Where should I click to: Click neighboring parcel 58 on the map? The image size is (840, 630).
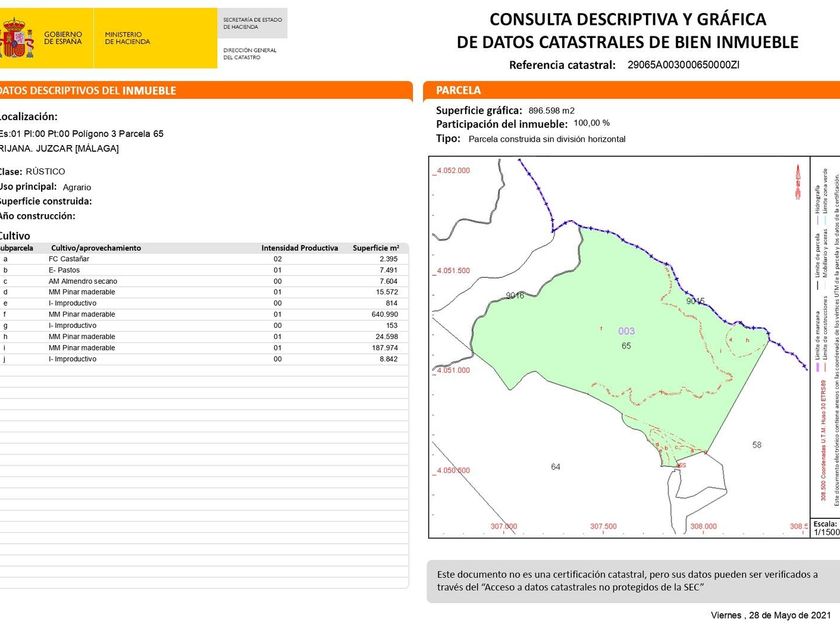(x=757, y=445)
